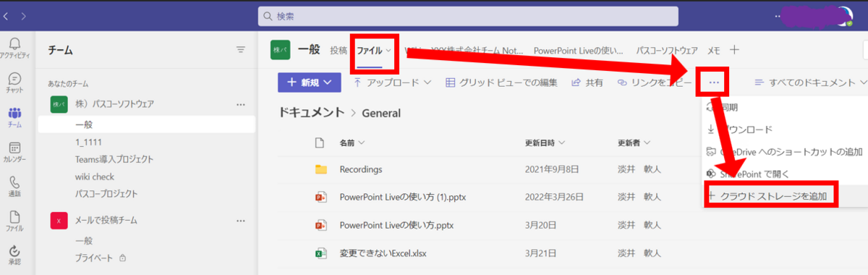Click the 2022年3月26日 date cell

[553, 197]
